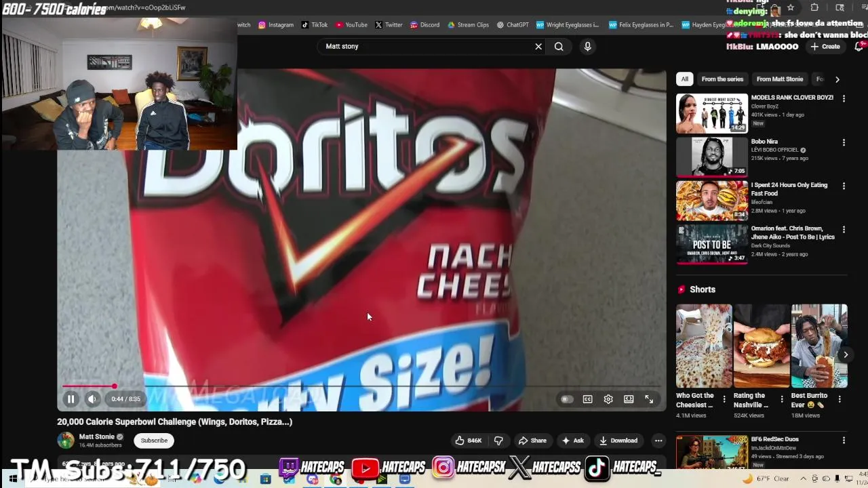
Task: Click the 'Shorts' section heading
Action: pyautogui.click(x=702, y=289)
